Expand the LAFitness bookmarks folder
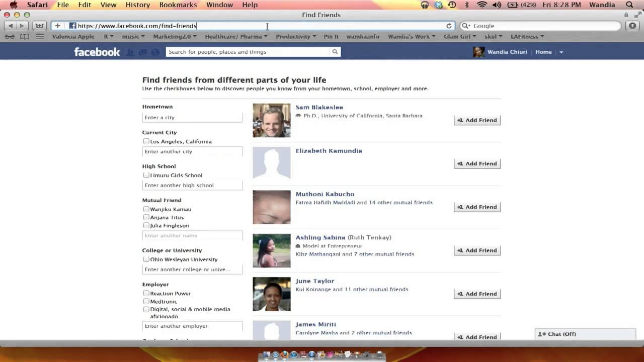Image resolution: width=644 pixels, height=362 pixels. point(527,37)
